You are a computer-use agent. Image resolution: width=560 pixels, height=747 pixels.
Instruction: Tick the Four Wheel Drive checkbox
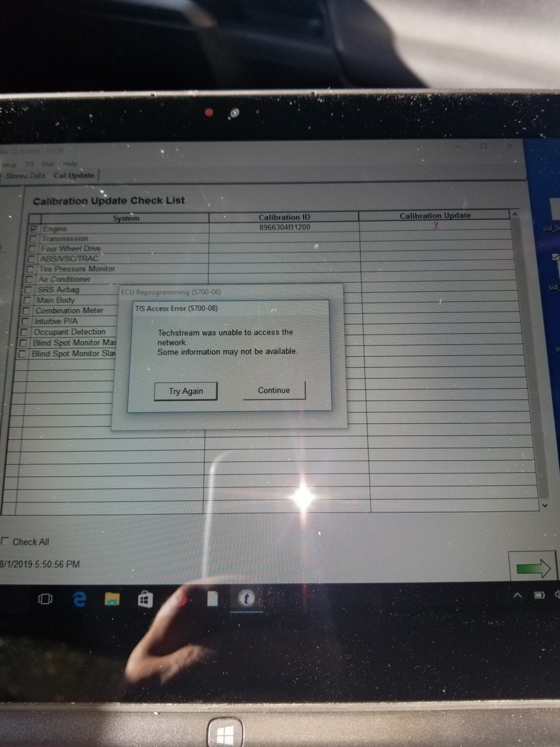click(32, 249)
